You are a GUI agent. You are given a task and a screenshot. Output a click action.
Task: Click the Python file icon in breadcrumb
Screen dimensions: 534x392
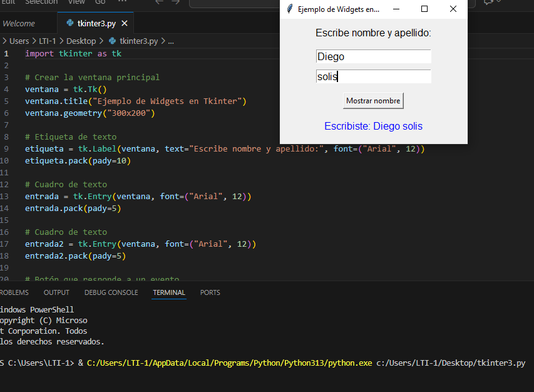tap(113, 41)
